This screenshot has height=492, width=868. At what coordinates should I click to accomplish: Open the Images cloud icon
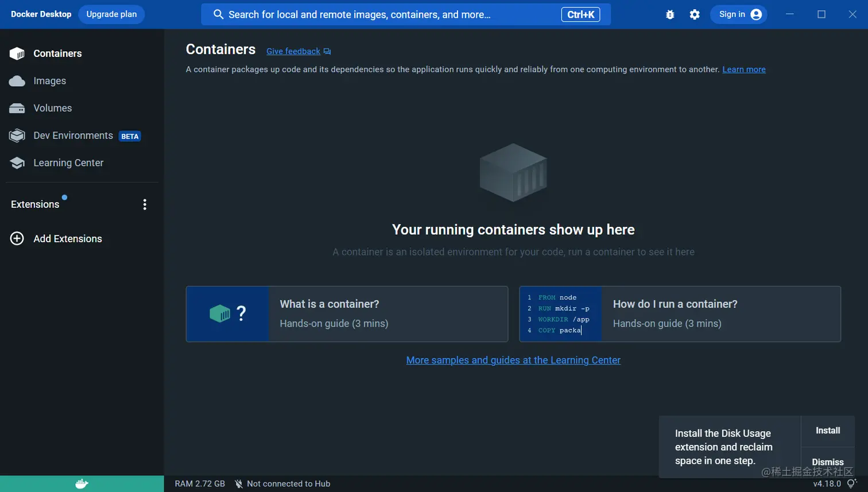pyautogui.click(x=17, y=81)
